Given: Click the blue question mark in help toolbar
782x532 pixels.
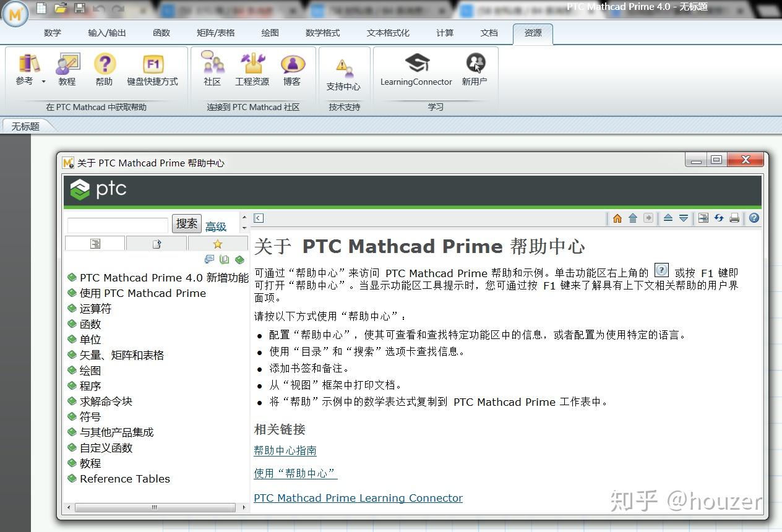Looking at the screenshot, I should click(754, 218).
